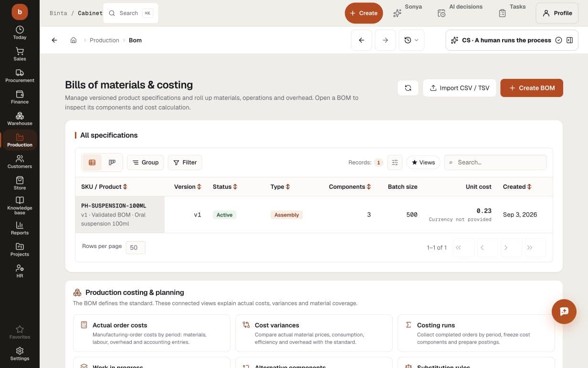Open the Costing runs card
588x368 pixels.
click(476, 333)
